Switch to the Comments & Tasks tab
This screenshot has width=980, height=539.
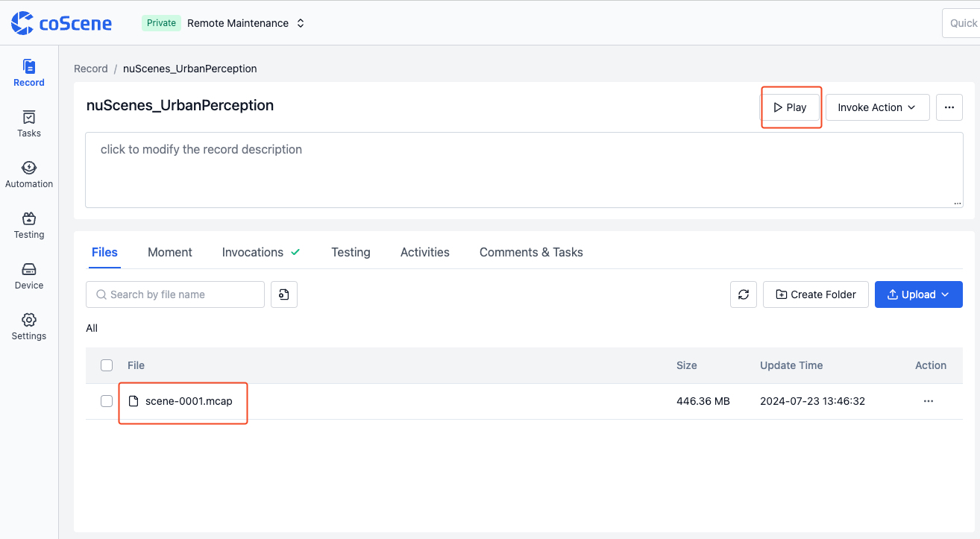[x=531, y=252]
